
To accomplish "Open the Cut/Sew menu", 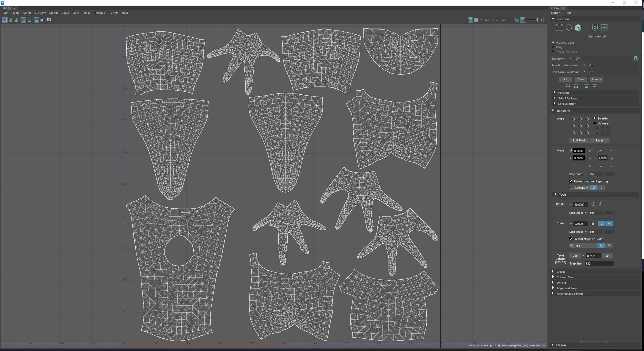I will [40, 13].
